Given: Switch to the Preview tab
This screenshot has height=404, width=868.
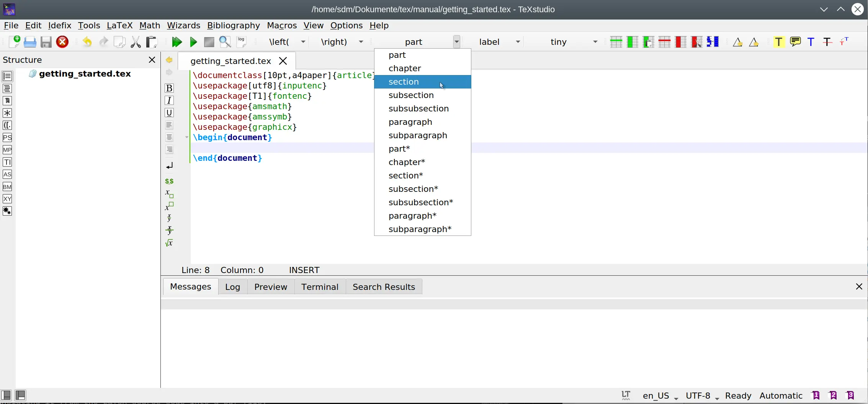Looking at the screenshot, I should point(270,287).
